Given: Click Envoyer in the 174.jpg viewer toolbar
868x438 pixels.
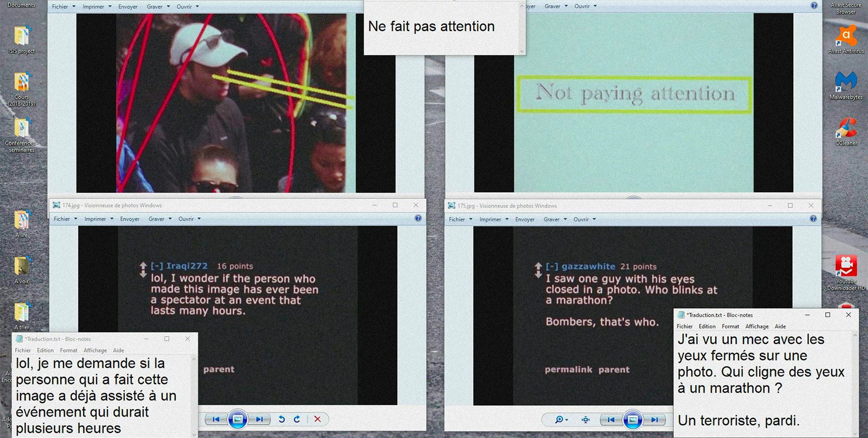Looking at the screenshot, I should (129, 219).
